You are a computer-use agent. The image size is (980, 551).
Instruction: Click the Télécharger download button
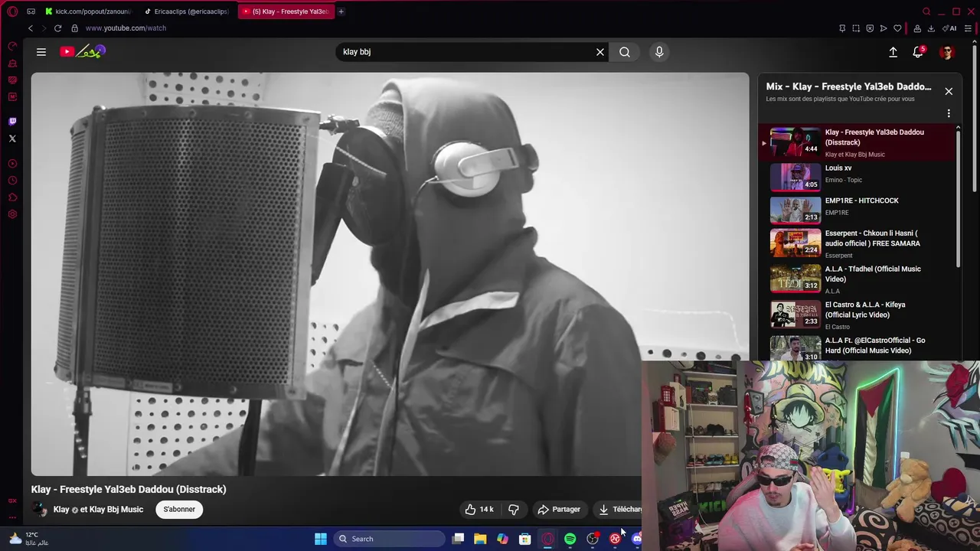[618, 509]
